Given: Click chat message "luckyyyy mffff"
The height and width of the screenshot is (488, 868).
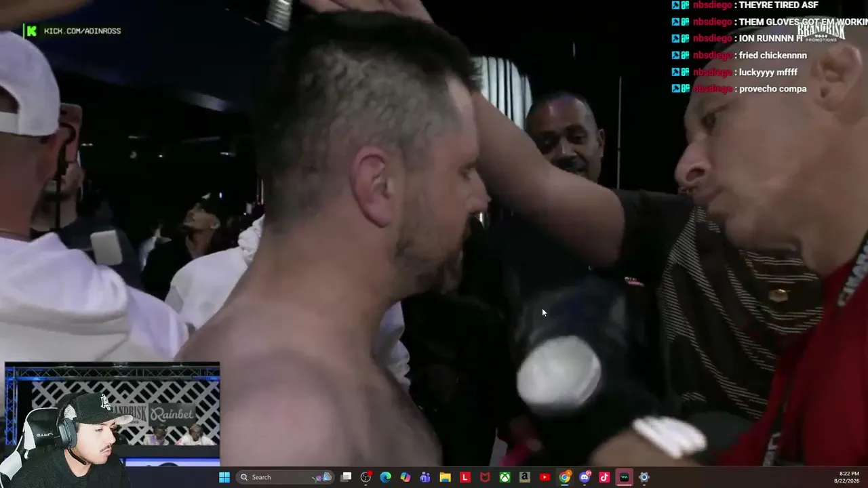Looking at the screenshot, I should tap(768, 73).
